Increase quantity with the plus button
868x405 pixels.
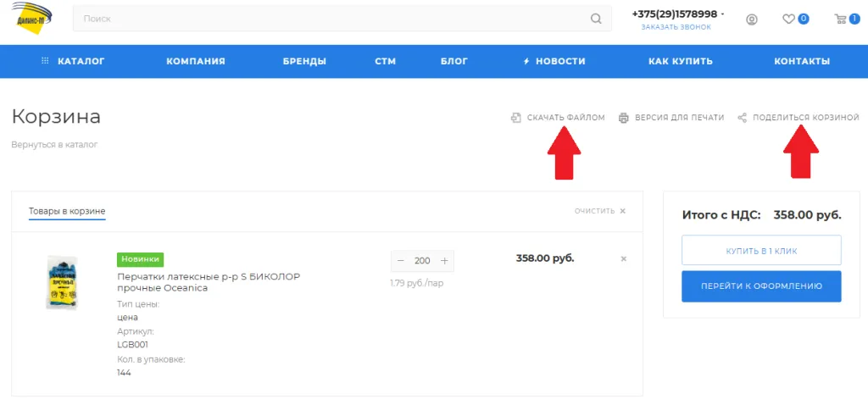tap(444, 261)
